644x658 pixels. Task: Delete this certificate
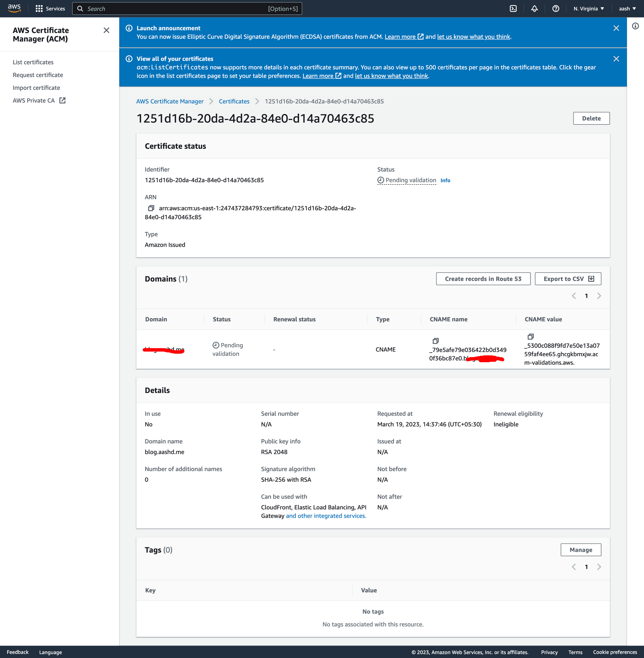[x=591, y=118]
